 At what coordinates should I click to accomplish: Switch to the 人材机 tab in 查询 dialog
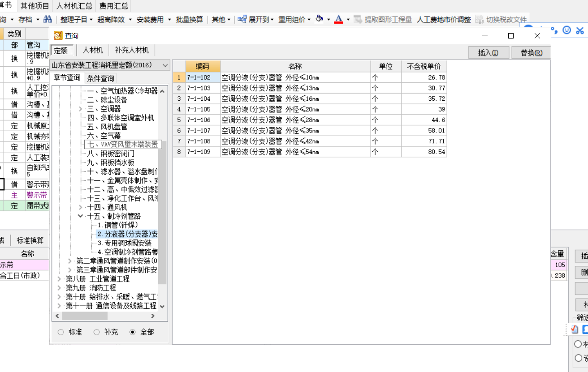[93, 50]
